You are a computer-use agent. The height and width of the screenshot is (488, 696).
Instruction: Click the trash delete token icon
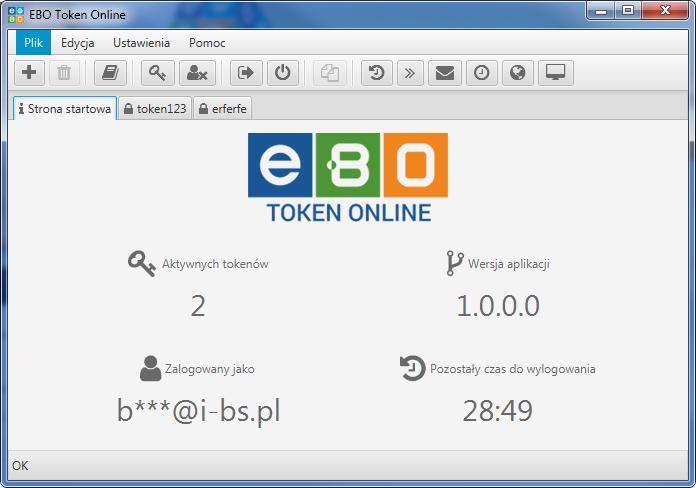(64, 72)
